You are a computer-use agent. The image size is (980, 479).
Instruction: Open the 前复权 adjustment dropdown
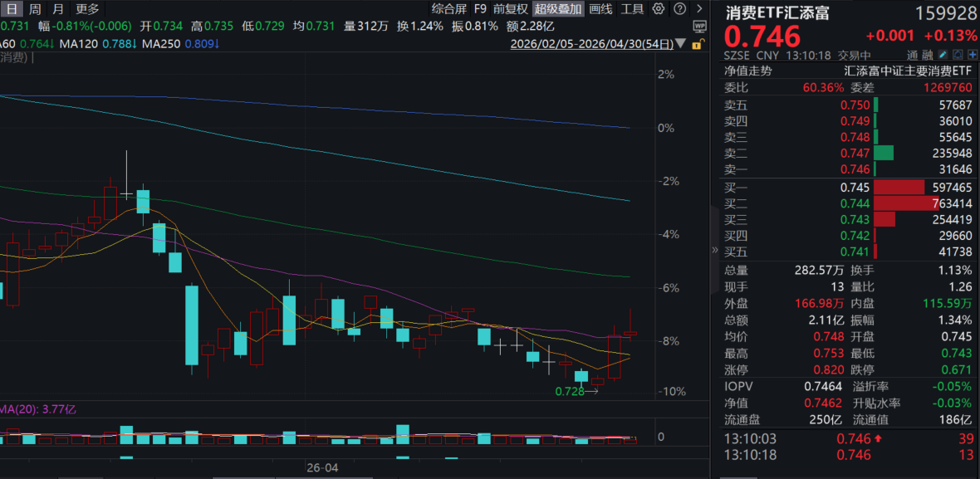(x=510, y=9)
